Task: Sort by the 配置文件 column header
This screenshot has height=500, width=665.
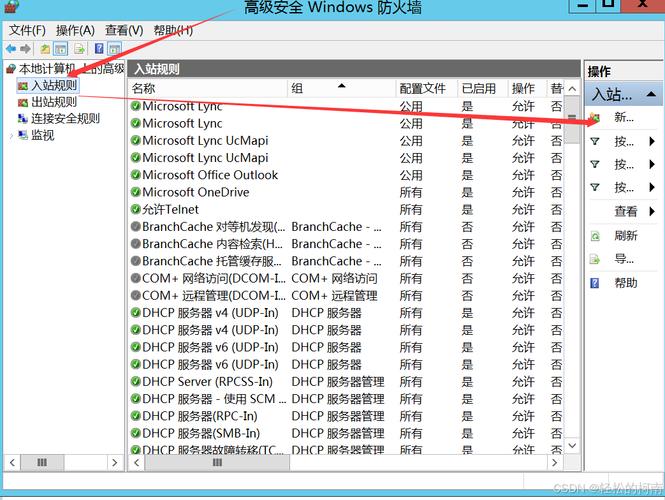Action: coord(426,88)
